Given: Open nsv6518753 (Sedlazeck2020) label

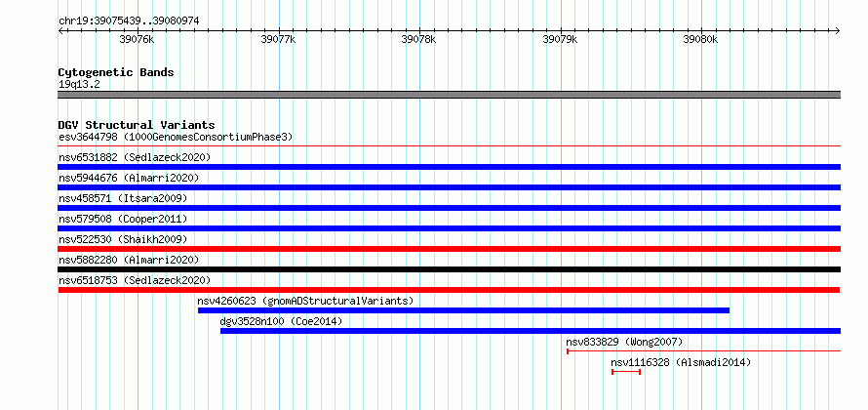Looking at the screenshot, I should (x=135, y=280).
